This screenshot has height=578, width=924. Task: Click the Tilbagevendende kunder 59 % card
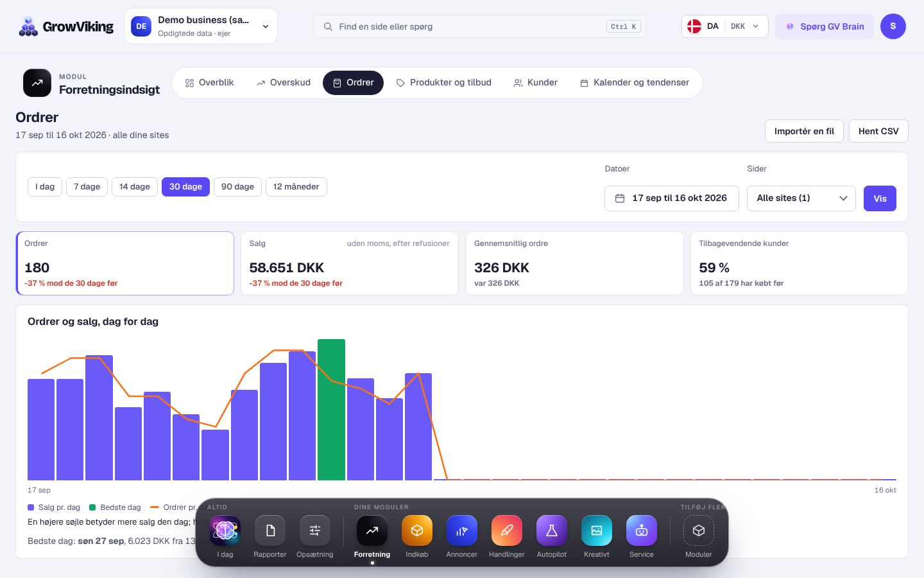coord(800,263)
